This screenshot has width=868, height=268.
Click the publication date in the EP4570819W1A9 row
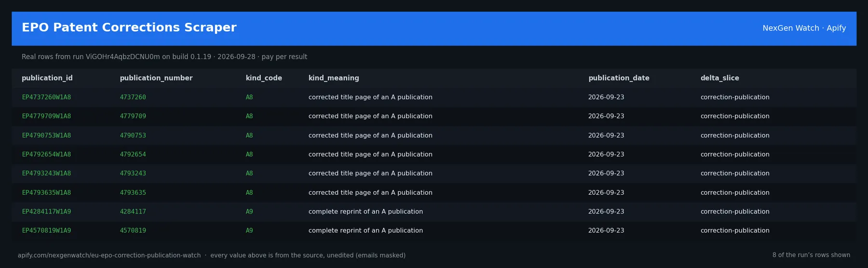pyautogui.click(x=606, y=231)
